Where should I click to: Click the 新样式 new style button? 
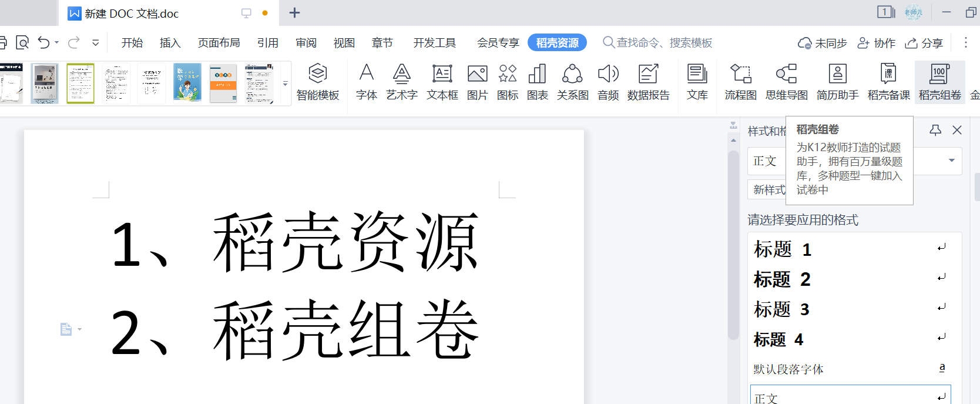(x=768, y=189)
